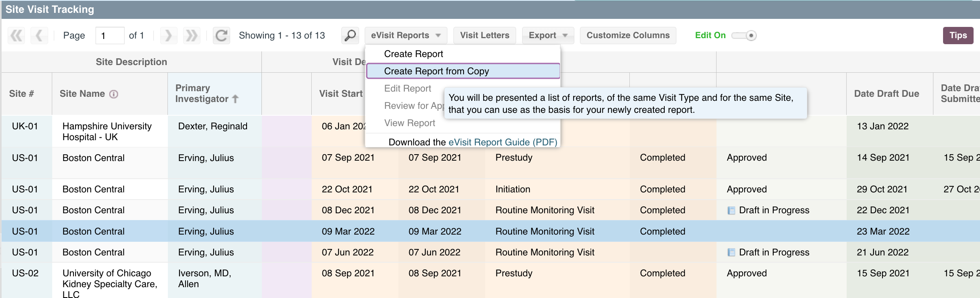The height and width of the screenshot is (298, 980).
Task: Click the Visit Letters button
Action: point(484,36)
